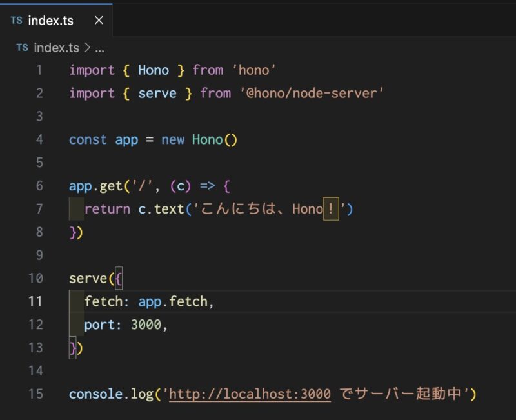The width and height of the screenshot is (516, 420).
Task: Click the breadcrumb chevron after index.ts
Action: click(x=87, y=48)
